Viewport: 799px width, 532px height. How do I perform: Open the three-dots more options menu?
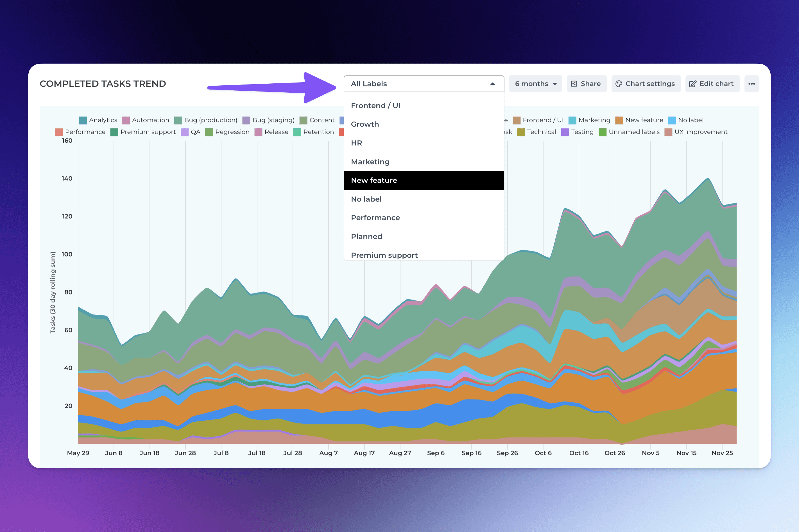(x=752, y=84)
